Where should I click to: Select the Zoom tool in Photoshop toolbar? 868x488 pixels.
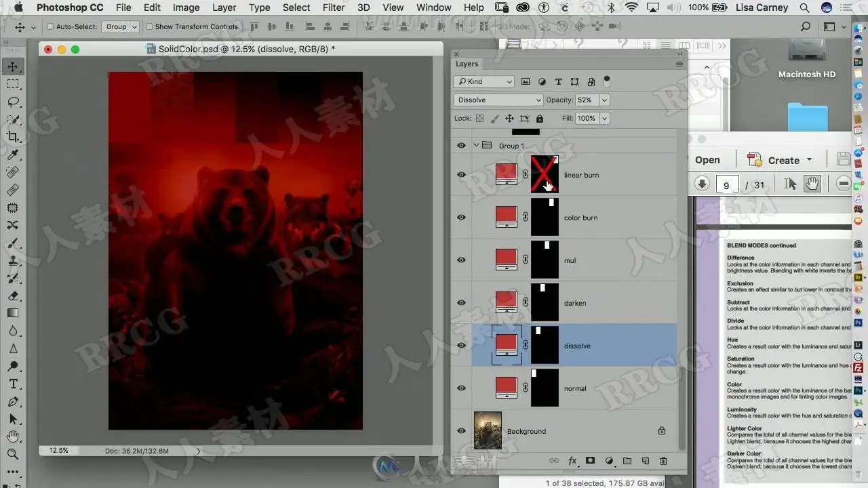(13, 454)
